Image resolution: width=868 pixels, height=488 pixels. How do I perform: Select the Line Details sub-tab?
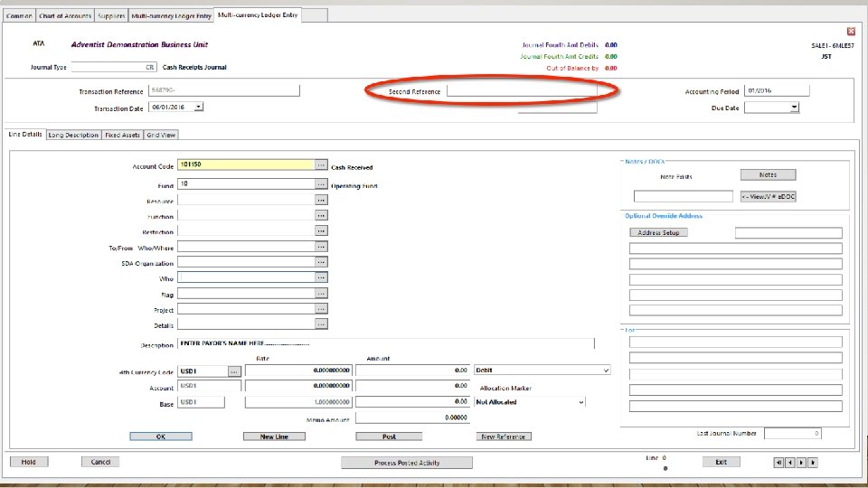coord(25,134)
